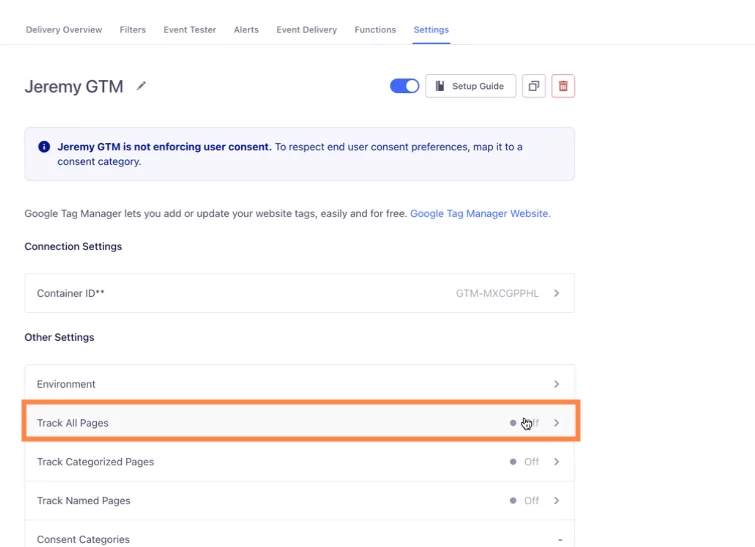
Task: Edit the Jeremy GTM name pencil icon
Action: 141,86
